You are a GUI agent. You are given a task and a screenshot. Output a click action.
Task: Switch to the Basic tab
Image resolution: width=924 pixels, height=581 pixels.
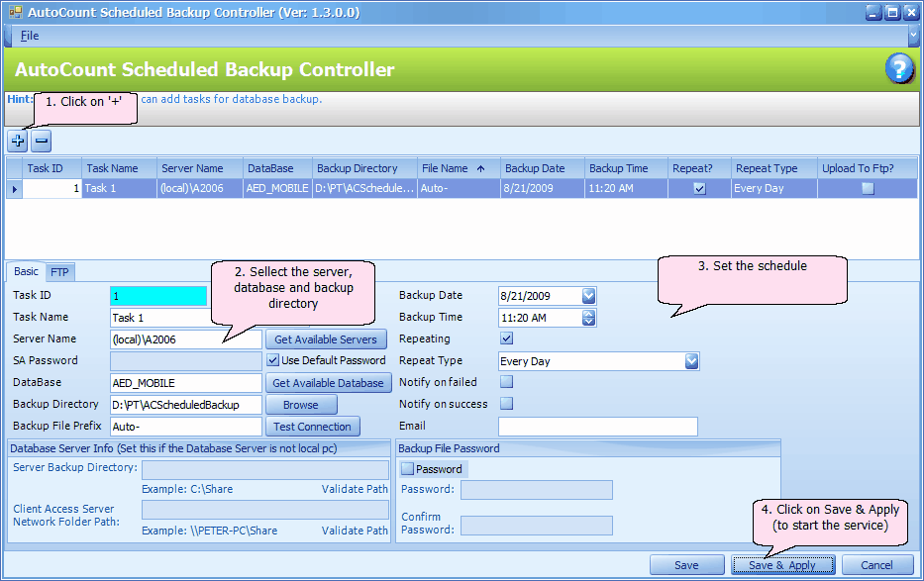click(x=26, y=271)
